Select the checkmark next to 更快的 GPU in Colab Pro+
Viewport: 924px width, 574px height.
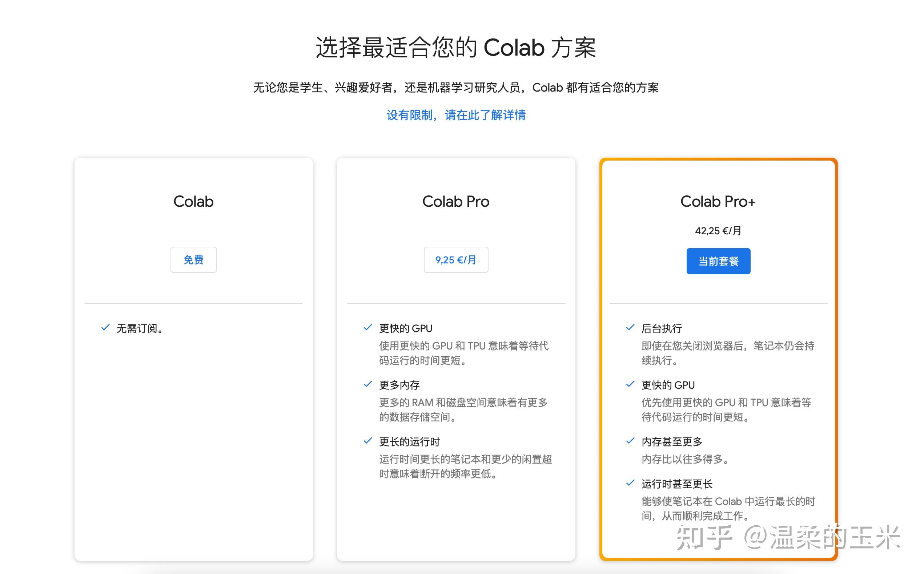tap(630, 384)
